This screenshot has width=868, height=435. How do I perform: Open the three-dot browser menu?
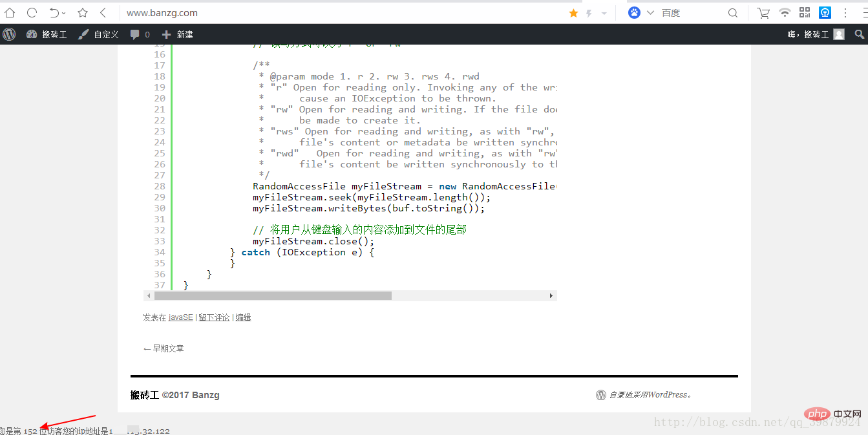pos(845,12)
